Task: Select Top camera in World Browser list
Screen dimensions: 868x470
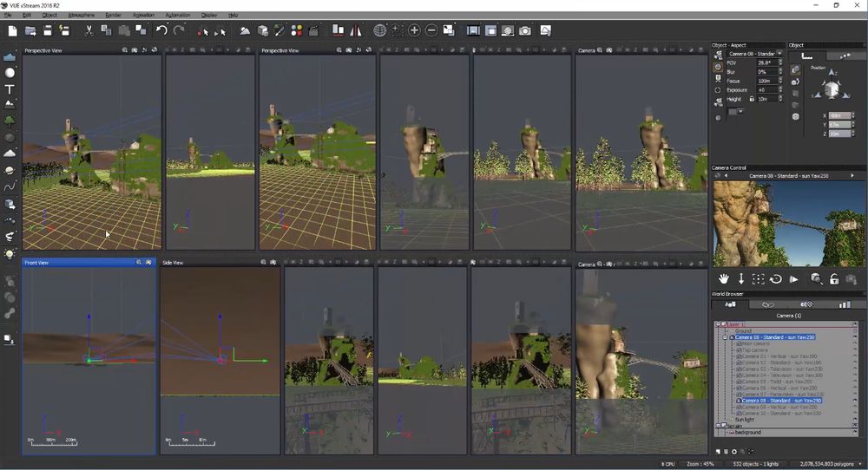Action: [753, 349]
